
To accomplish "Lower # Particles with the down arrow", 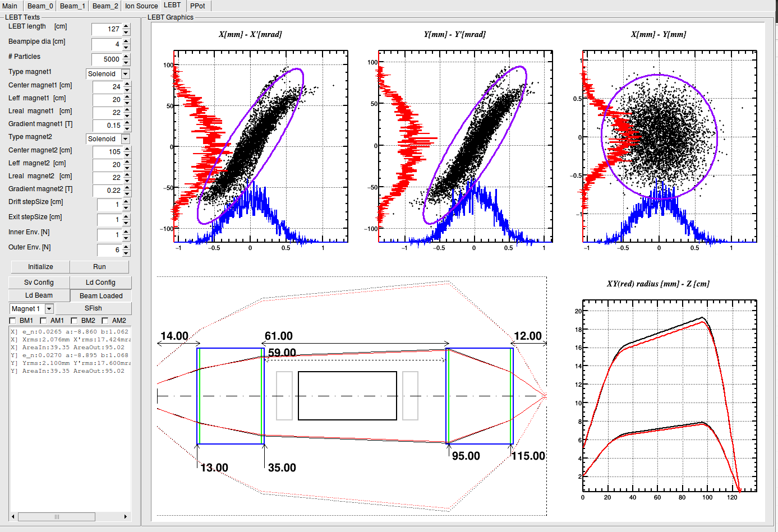I will [126, 62].
